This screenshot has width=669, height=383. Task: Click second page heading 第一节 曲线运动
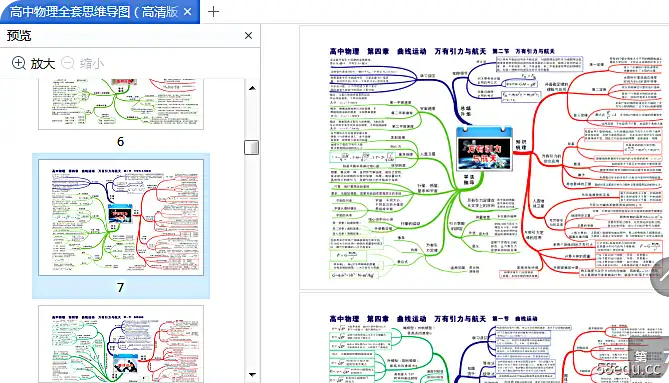click(x=515, y=319)
